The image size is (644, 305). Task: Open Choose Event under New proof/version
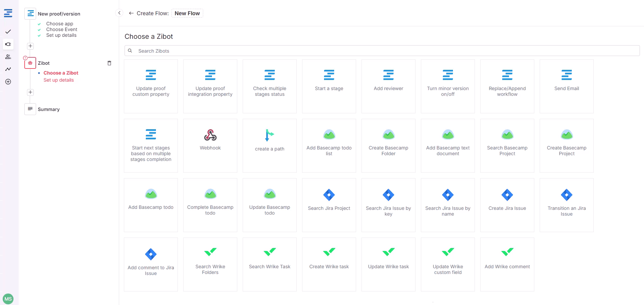click(x=61, y=29)
